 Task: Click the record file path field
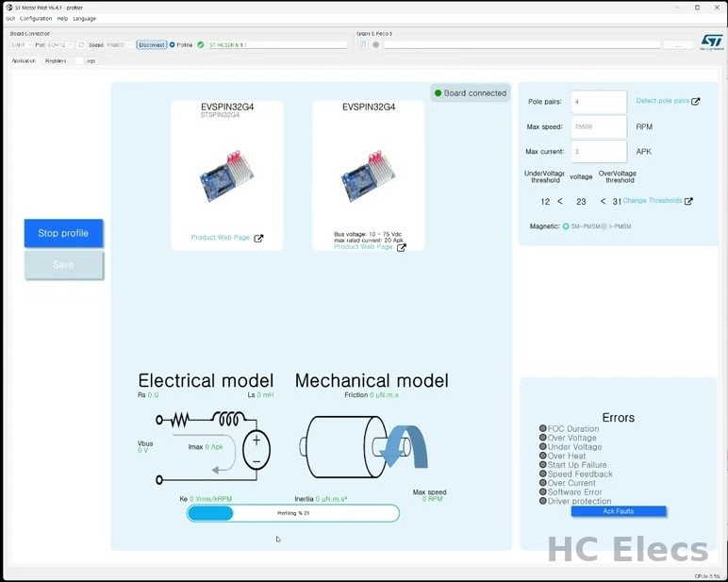521,44
